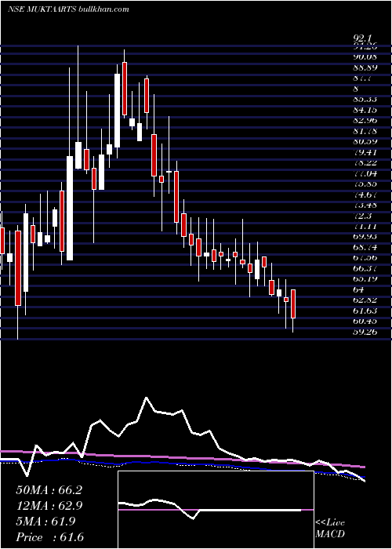Image resolution: width=392 pixels, height=549 pixels.
Task: Click the 79.41 price axis label
Action: tap(365, 152)
